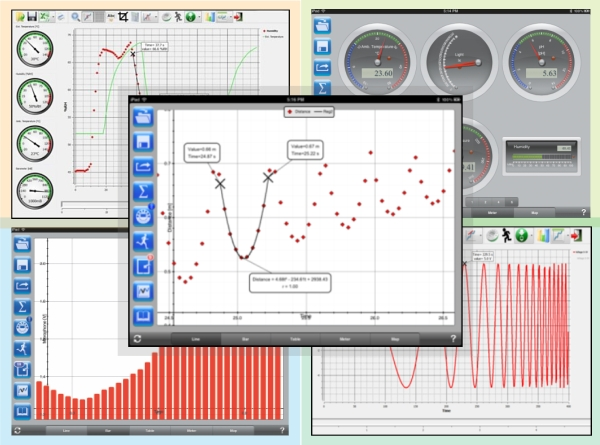Screen dimensions: 600x445
Task: Click the Humidity level bar meter
Action: click(541, 156)
